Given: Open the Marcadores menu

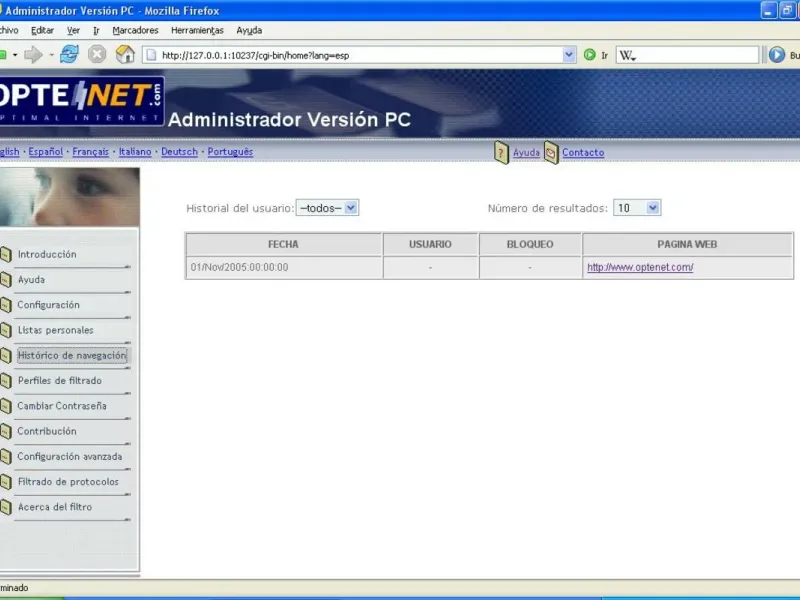Looking at the screenshot, I should 135,31.
